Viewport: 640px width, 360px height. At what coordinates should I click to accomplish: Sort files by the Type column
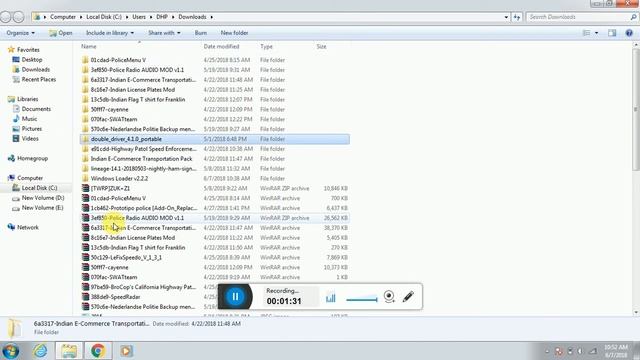tap(266, 47)
